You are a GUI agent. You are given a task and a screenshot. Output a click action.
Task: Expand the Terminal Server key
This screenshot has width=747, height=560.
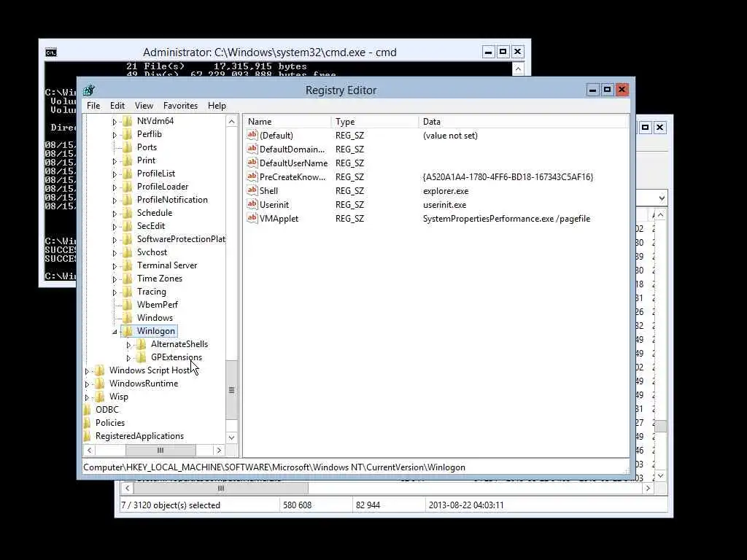(x=115, y=266)
